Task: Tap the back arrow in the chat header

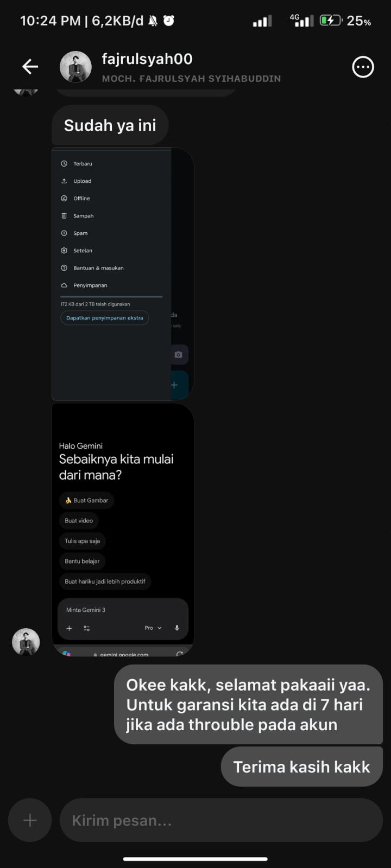Action: pyautogui.click(x=30, y=66)
